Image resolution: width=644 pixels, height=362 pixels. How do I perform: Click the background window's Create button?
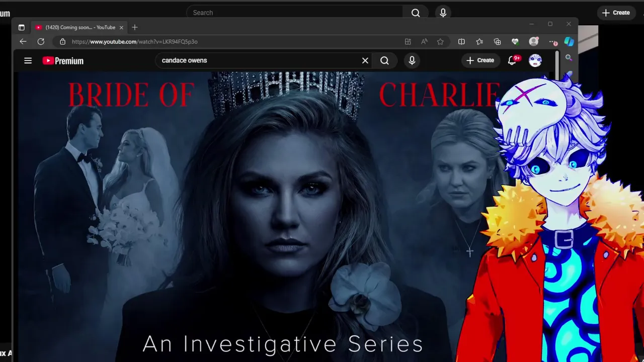pos(616,13)
